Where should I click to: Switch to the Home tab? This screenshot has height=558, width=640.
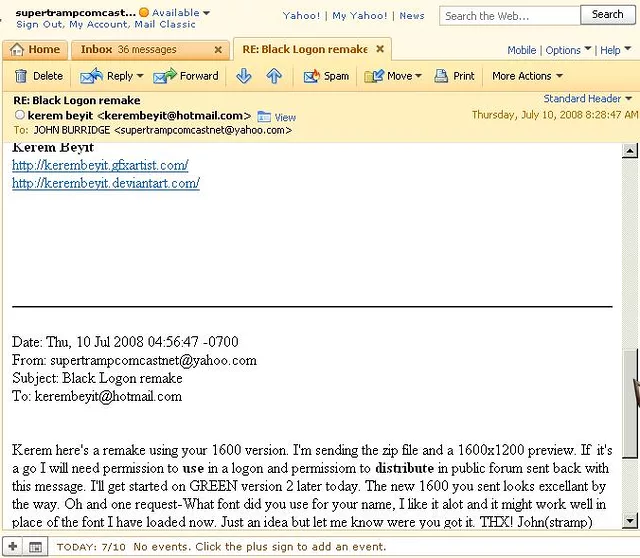35,49
